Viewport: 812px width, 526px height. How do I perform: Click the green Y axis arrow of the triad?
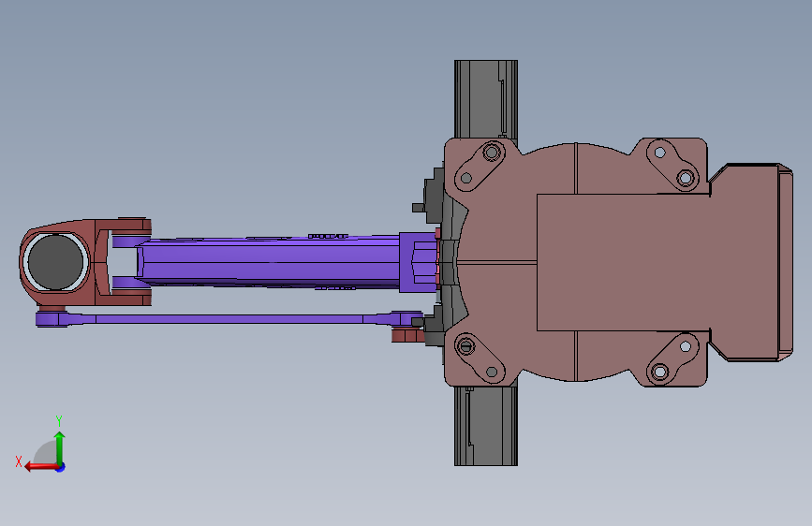click(x=60, y=447)
